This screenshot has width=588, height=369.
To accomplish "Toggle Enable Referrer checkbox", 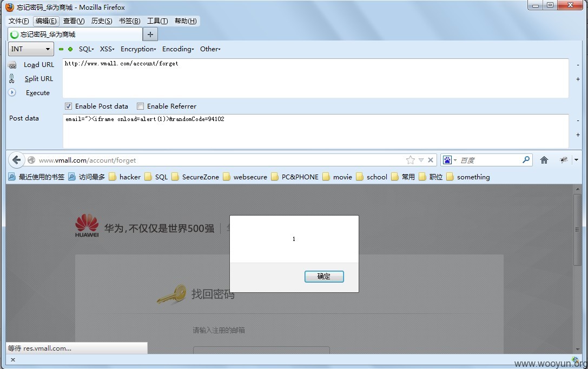I will coord(140,106).
